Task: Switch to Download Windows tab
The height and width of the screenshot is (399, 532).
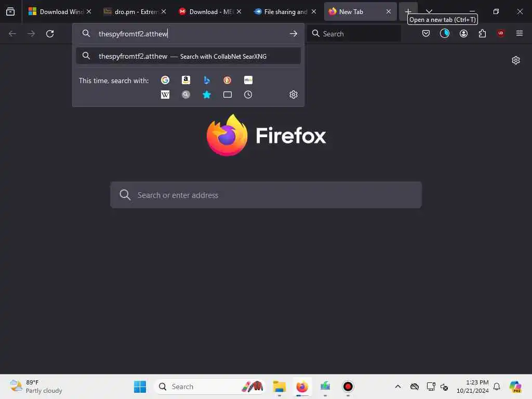Action: point(60,11)
